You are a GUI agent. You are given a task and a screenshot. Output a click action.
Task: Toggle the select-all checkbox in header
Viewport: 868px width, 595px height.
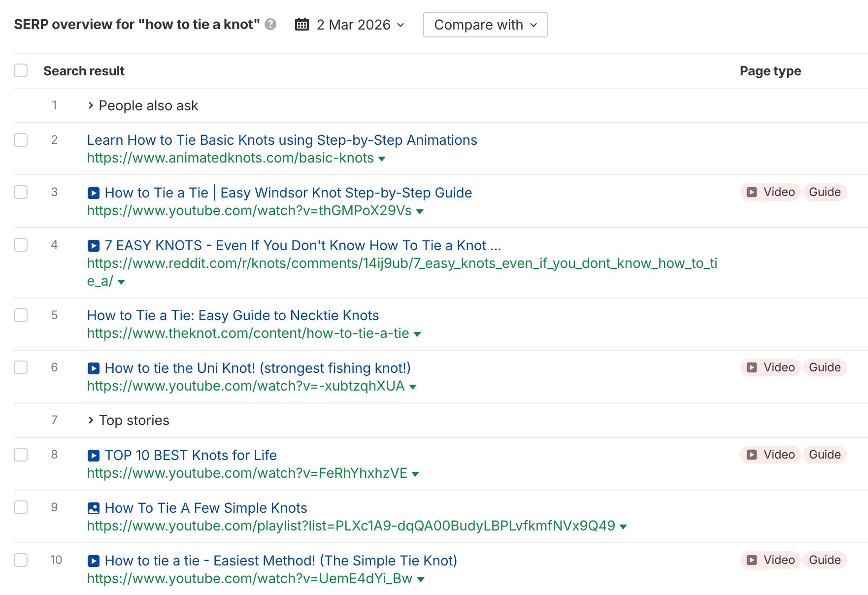(x=21, y=71)
